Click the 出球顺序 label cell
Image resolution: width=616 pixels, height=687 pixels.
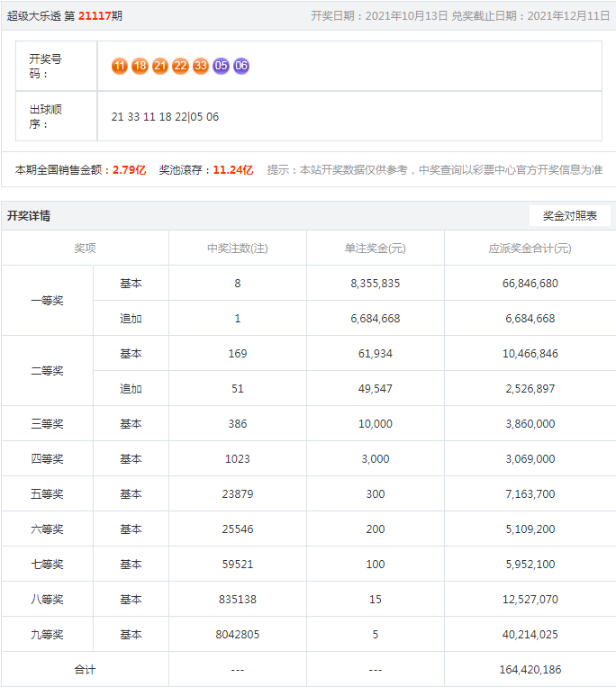(x=56, y=116)
